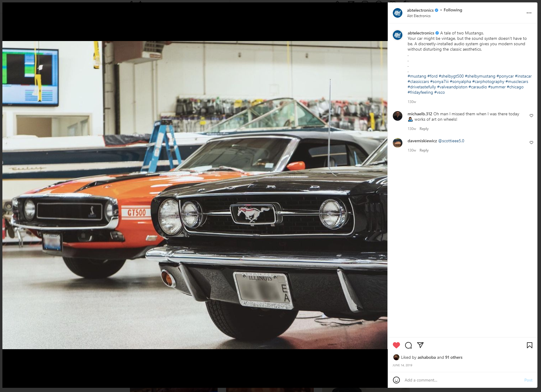The image size is (541, 392).
Task: Open the #chicago hashtag
Action: [x=515, y=87]
